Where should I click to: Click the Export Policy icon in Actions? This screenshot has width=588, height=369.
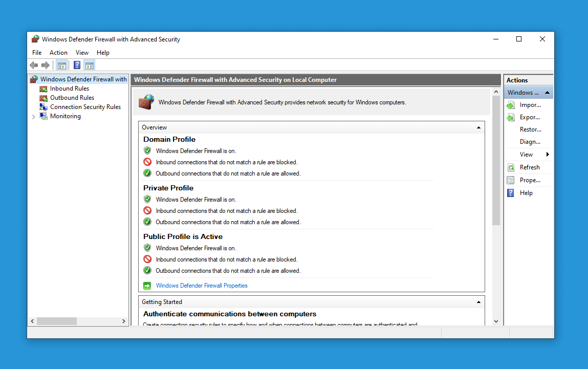511,118
